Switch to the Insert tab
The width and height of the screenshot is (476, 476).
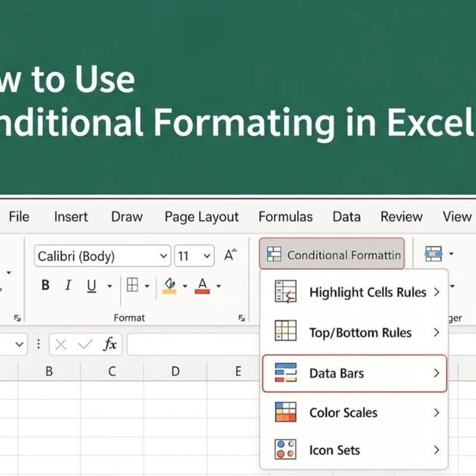[x=71, y=217]
